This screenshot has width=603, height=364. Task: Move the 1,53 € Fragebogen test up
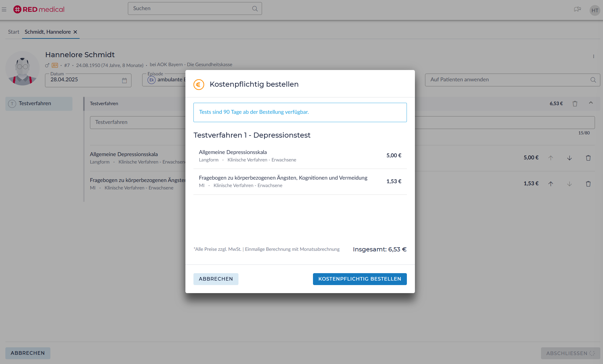click(551, 184)
